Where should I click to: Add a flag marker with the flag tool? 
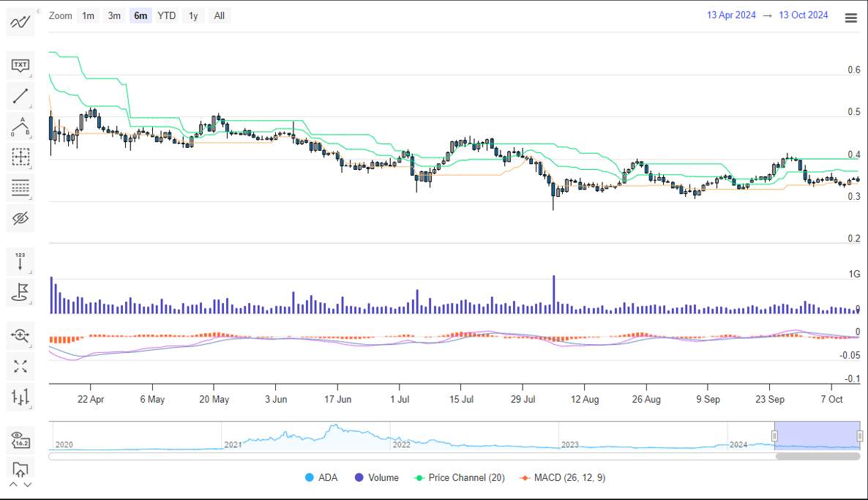[x=20, y=292]
